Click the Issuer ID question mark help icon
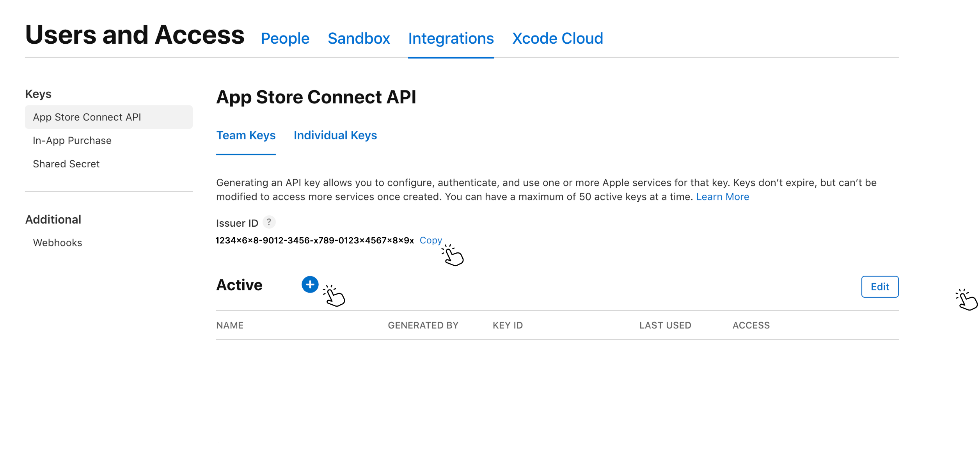The width and height of the screenshot is (980, 451). [269, 222]
